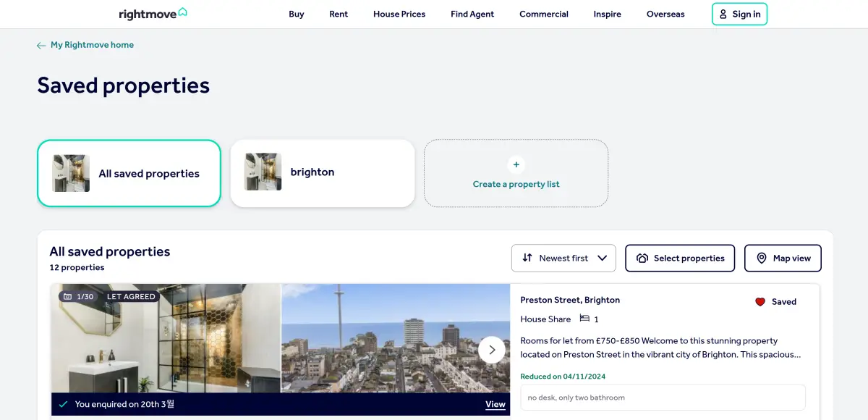Click the Saved properties page heading
868x420 pixels.
pyautogui.click(x=124, y=85)
